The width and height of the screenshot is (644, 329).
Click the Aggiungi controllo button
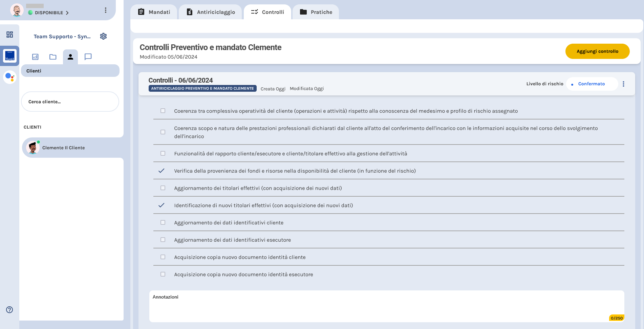tap(597, 51)
